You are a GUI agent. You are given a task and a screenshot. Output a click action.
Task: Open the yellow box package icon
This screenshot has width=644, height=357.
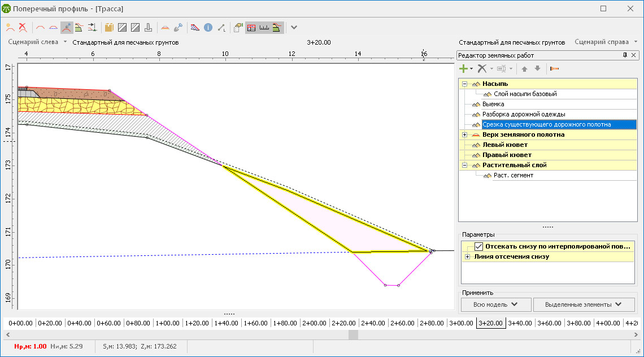pos(109,28)
